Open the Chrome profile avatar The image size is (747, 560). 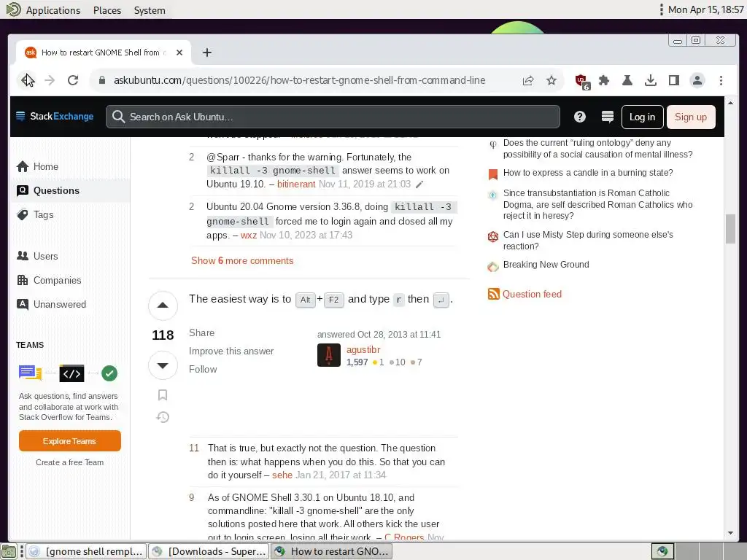coord(697,80)
